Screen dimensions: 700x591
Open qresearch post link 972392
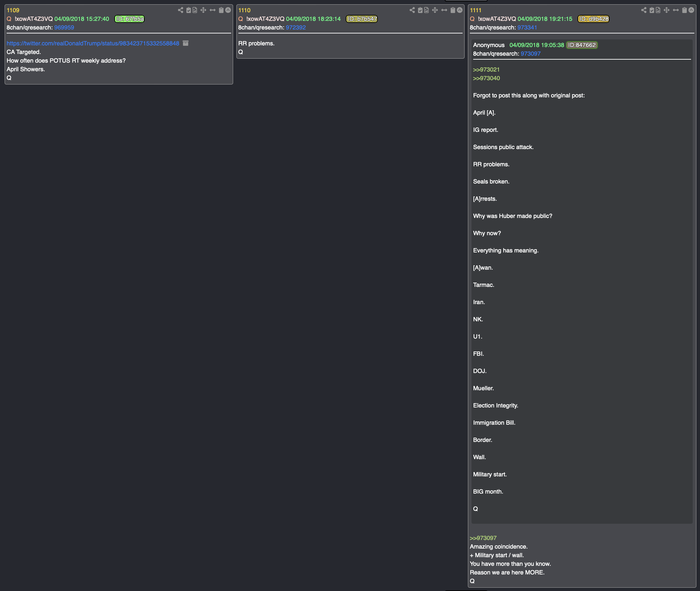point(296,27)
